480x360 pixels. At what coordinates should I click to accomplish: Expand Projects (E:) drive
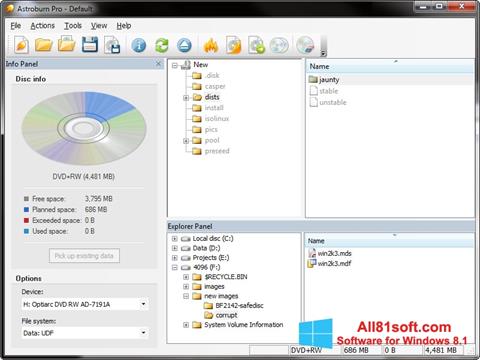(175, 258)
